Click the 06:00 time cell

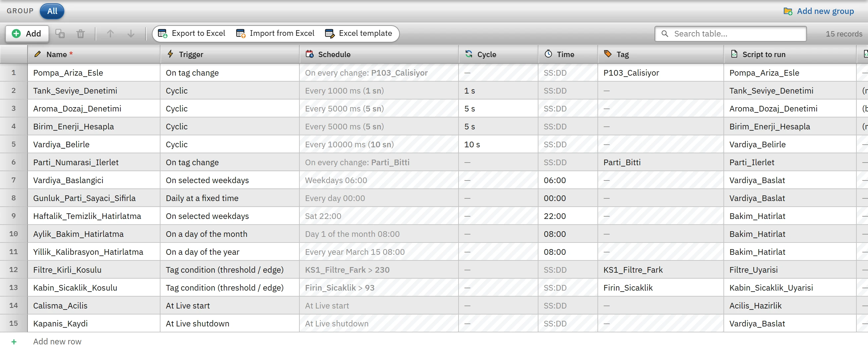pyautogui.click(x=568, y=180)
